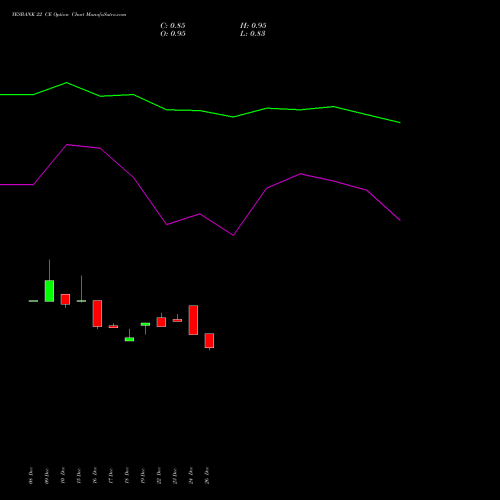
Task: Select the low value L: 0.83
Action: point(253,34)
